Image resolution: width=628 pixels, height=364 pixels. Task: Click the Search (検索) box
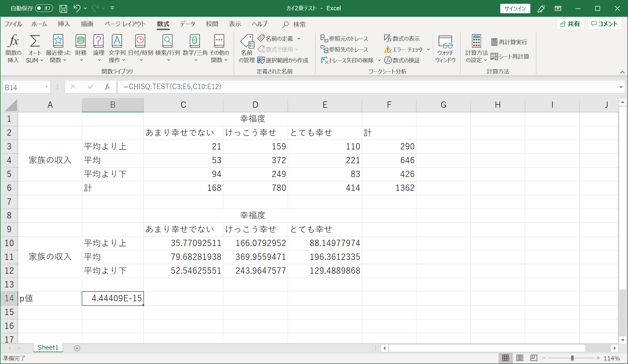tap(294, 24)
